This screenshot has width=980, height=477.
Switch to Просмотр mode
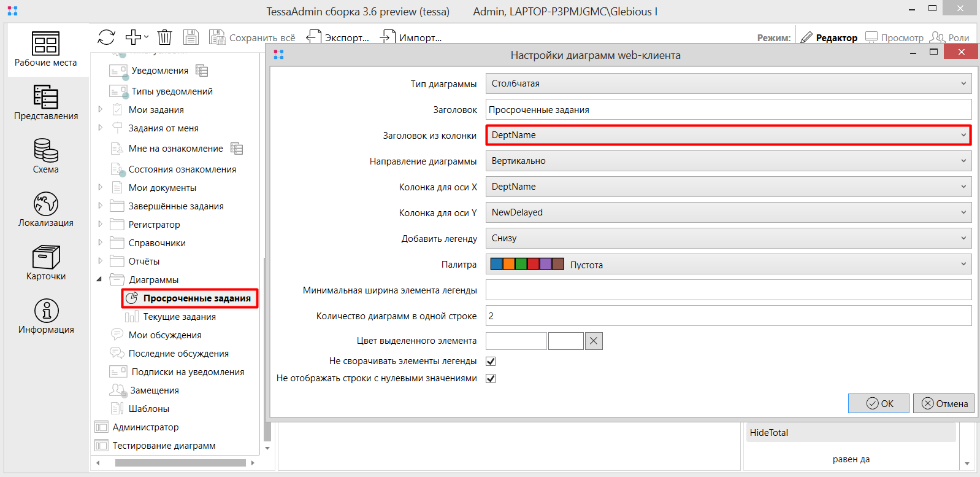(894, 37)
